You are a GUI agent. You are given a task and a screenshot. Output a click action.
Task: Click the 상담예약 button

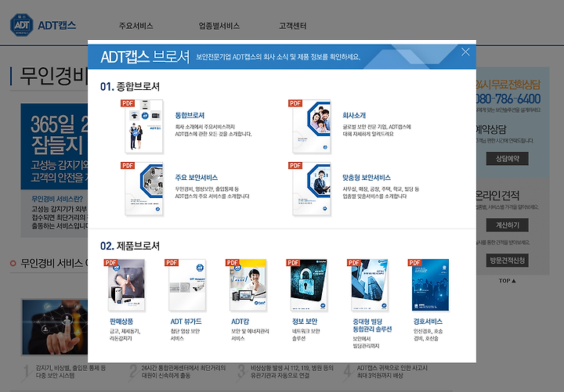507,159
